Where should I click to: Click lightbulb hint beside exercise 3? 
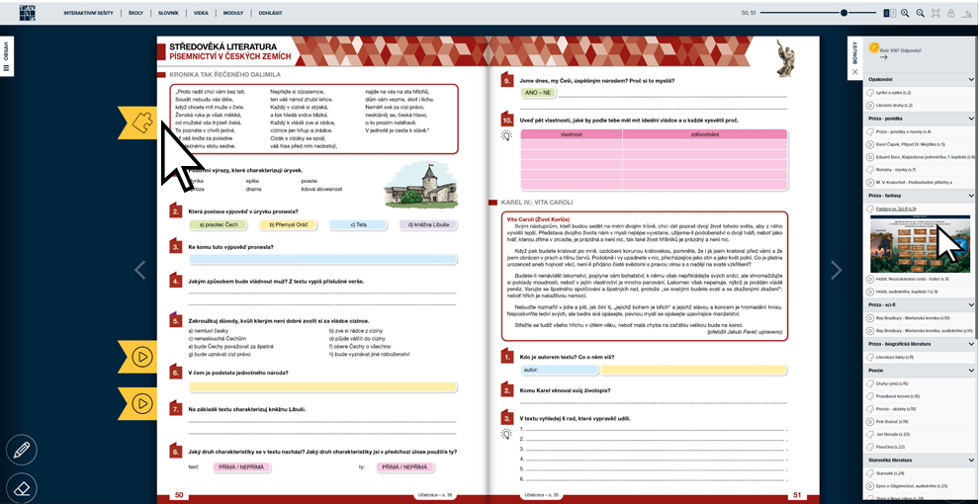506,434
